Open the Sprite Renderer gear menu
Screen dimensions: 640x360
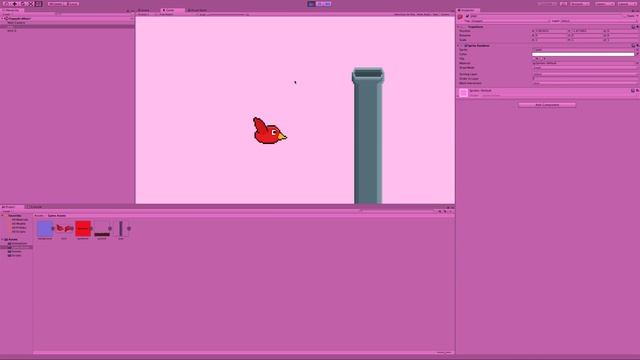[637, 46]
